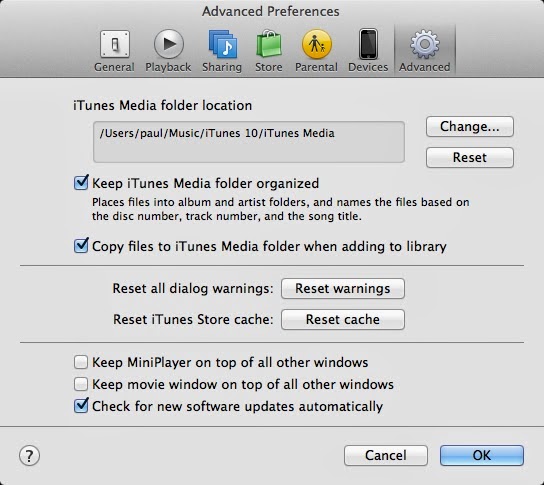Click the 'iTunes Media folder location' heading
Image resolution: width=544 pixels, height=485 pixels.
(x=162, y=105)
